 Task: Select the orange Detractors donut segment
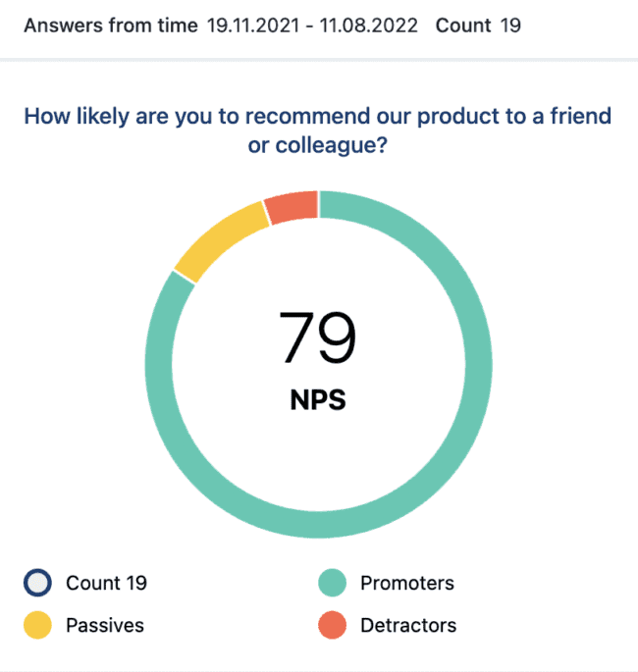tap(292, 207)
